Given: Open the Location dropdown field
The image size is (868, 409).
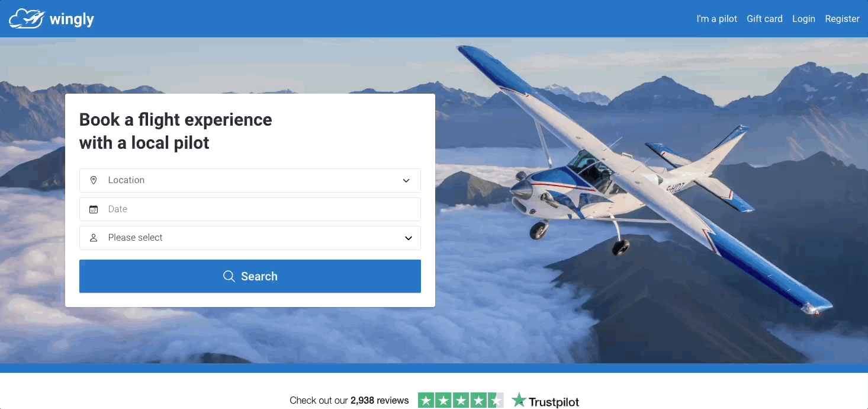Looking at the screenshot, I should (250, 180).
